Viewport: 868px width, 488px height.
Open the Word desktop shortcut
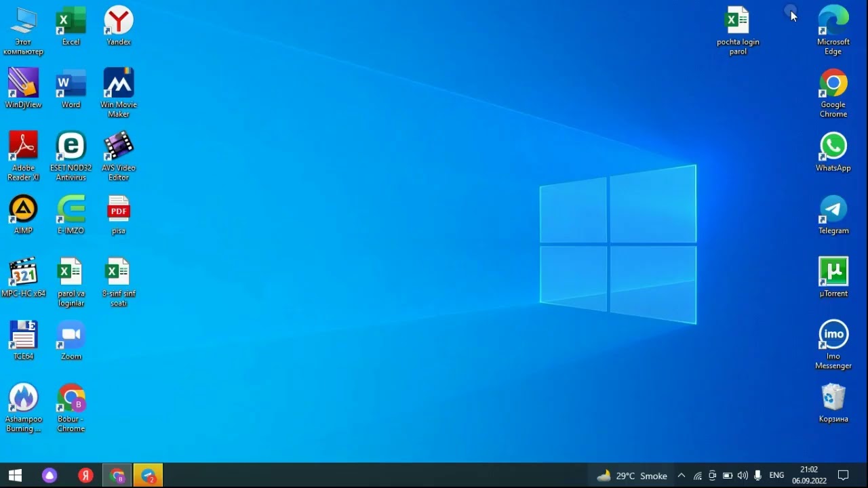point(71,89)
